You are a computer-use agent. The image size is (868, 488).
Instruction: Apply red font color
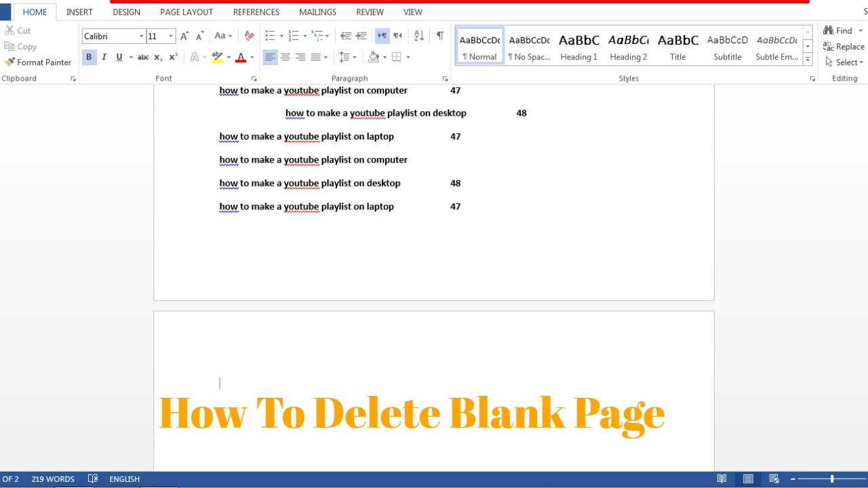pos(241,58)
